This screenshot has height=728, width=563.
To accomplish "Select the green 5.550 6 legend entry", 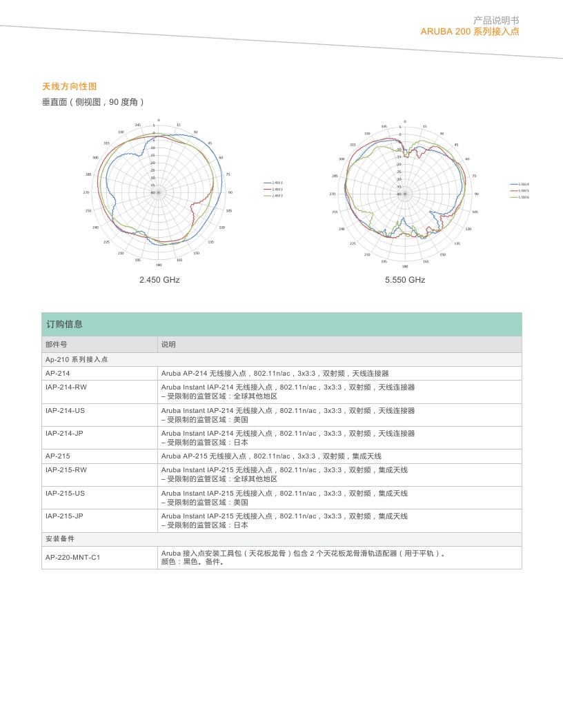I will click(x=520, y=197).
